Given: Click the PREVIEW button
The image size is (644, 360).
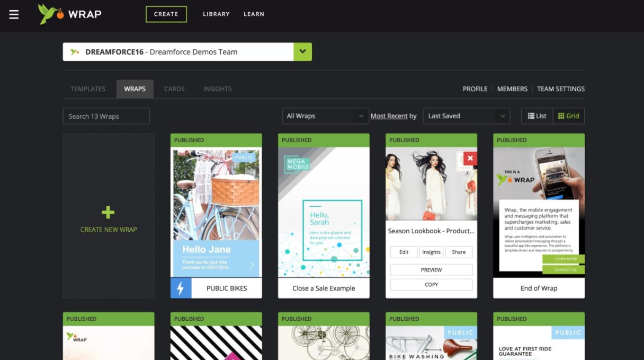Looking at the screenshot, I should tap(432, 270).
